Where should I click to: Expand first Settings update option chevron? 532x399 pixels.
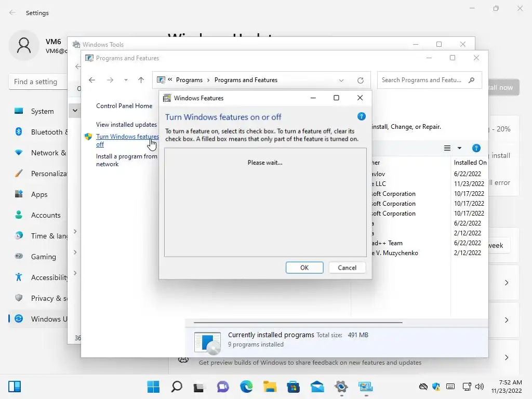pyautogui.click(x=506, y=283)
